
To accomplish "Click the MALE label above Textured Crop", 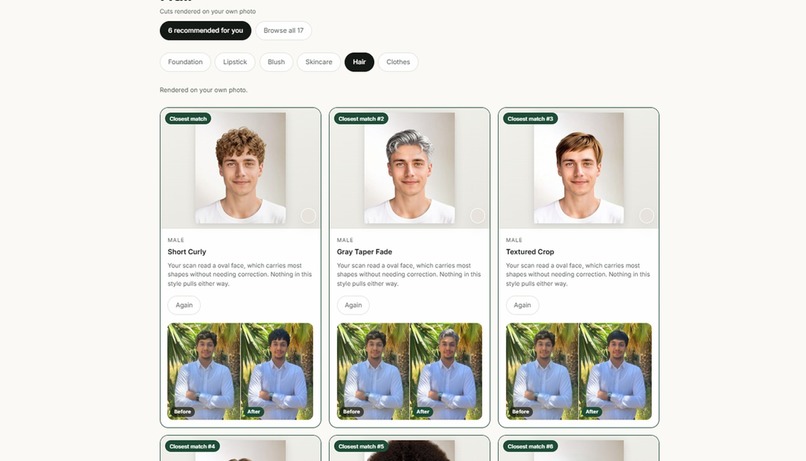I will tap(514, 240).
